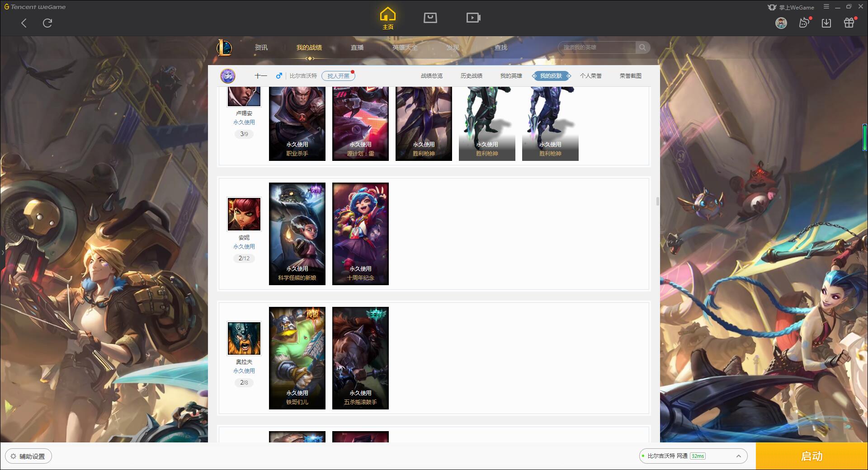Click the 比尔吉沃特 server name text

pos(303,76)
